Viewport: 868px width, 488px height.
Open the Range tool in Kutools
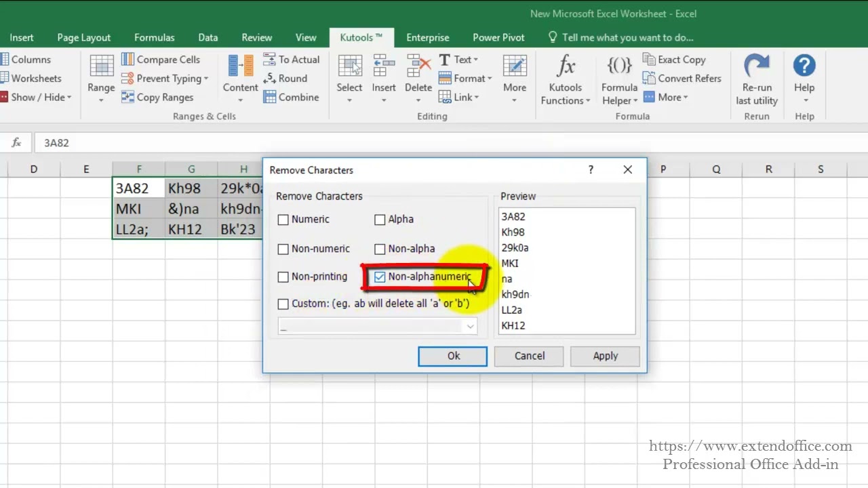[x=101, y=78]
